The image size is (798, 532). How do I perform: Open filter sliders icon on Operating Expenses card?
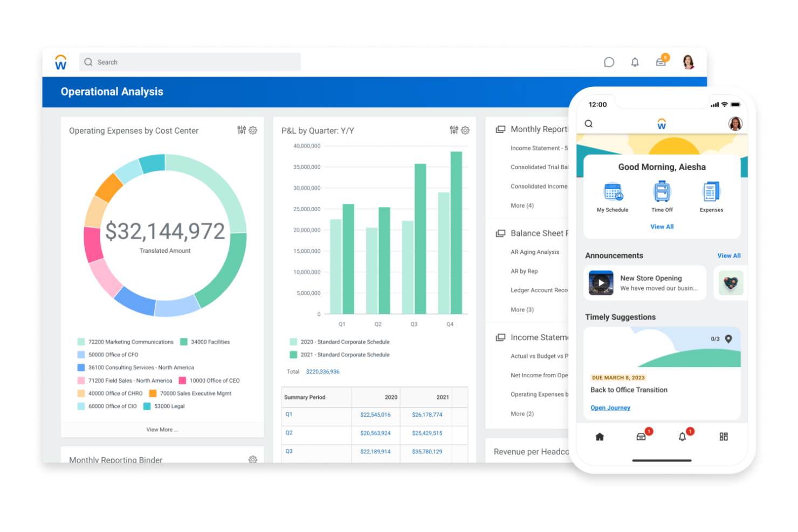[242, 130]
